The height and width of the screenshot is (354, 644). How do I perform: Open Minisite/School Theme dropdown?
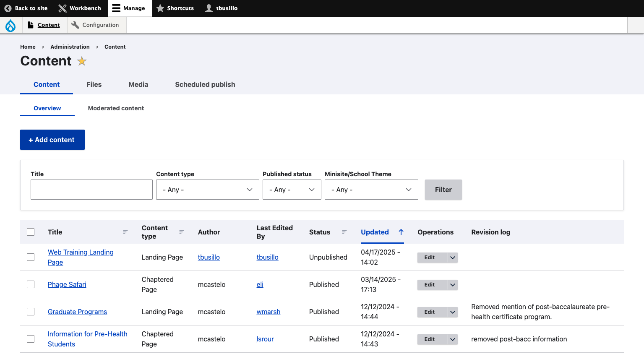click(371, 190)
